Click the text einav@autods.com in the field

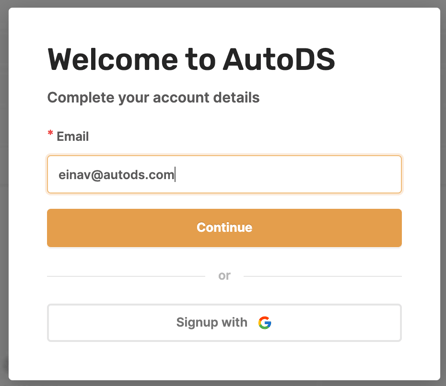pyautogui.click(x=116, y=175)
